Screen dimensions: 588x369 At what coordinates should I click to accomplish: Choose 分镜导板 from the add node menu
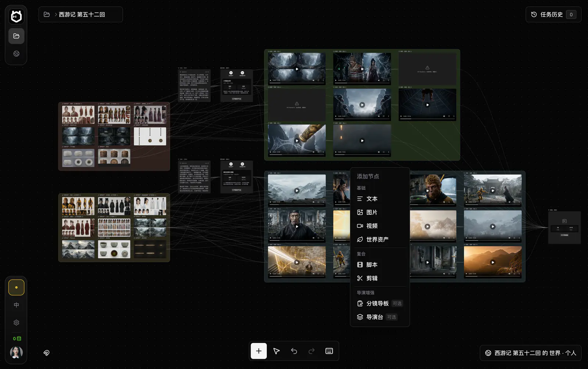pos(380,303)
